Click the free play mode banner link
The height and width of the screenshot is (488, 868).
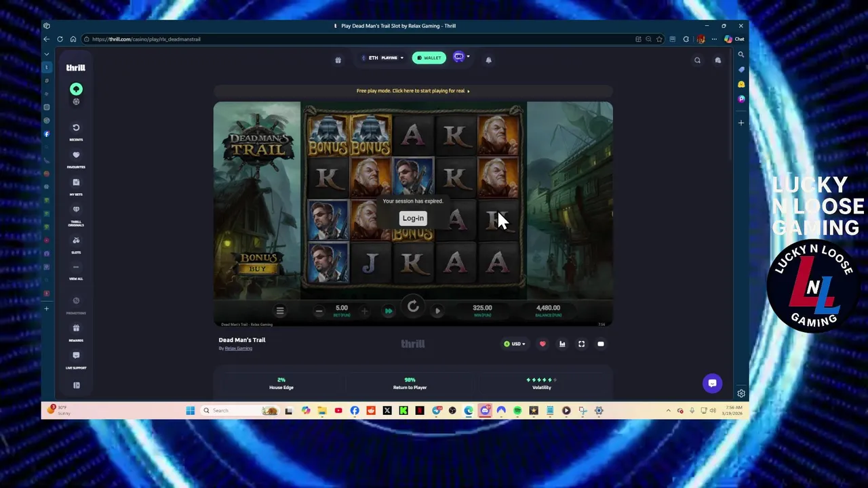[x=413, y=91]
